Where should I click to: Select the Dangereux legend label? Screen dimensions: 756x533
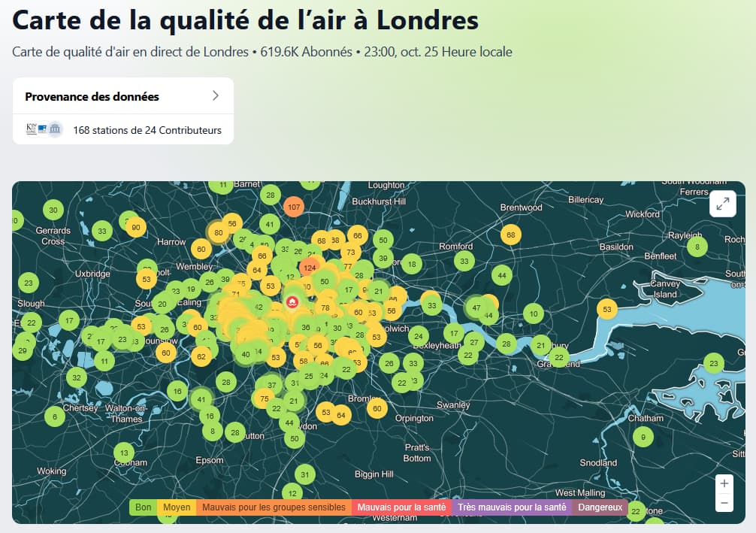600,507
